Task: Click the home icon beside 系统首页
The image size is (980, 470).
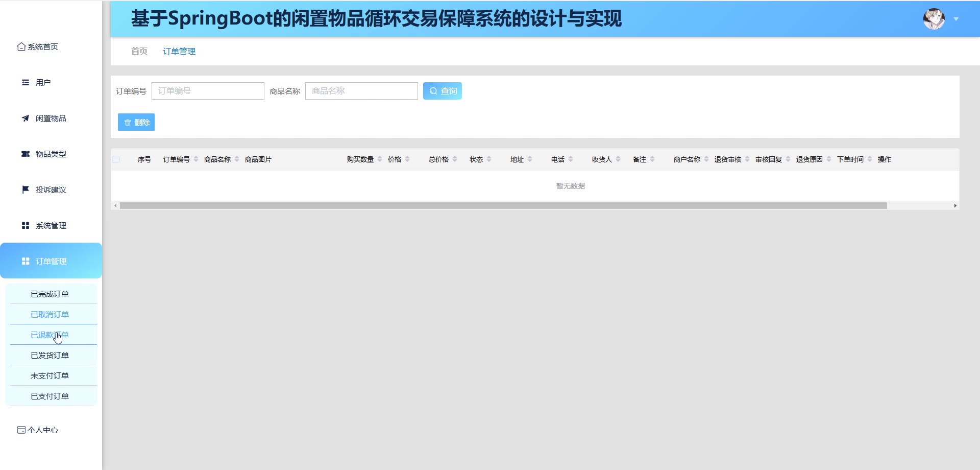Action: (21, 46)
